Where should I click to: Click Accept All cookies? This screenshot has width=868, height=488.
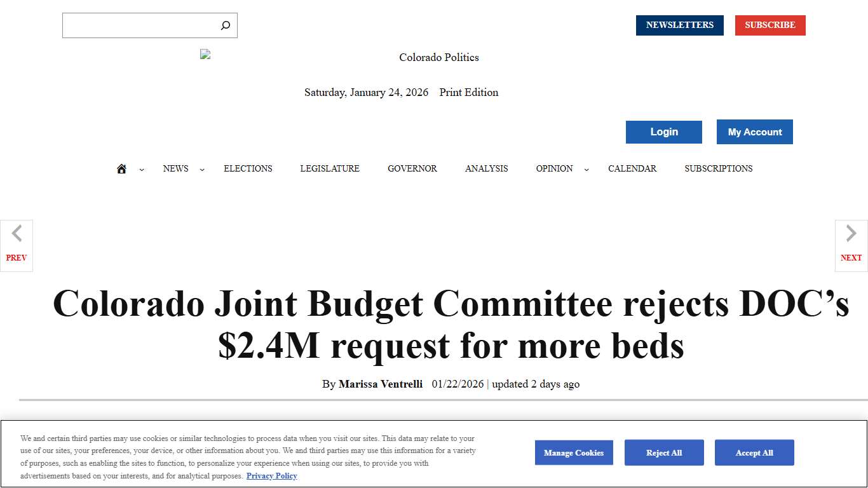coord(754,452)
